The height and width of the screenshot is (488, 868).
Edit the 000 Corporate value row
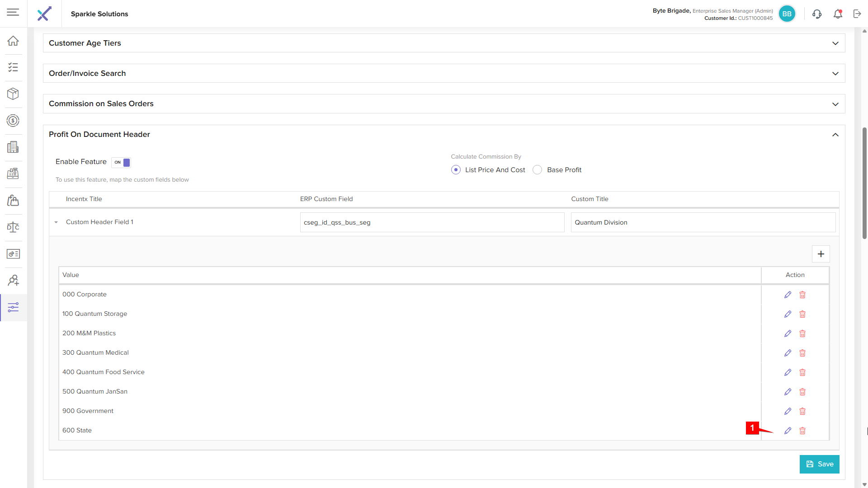coord(788,295)
